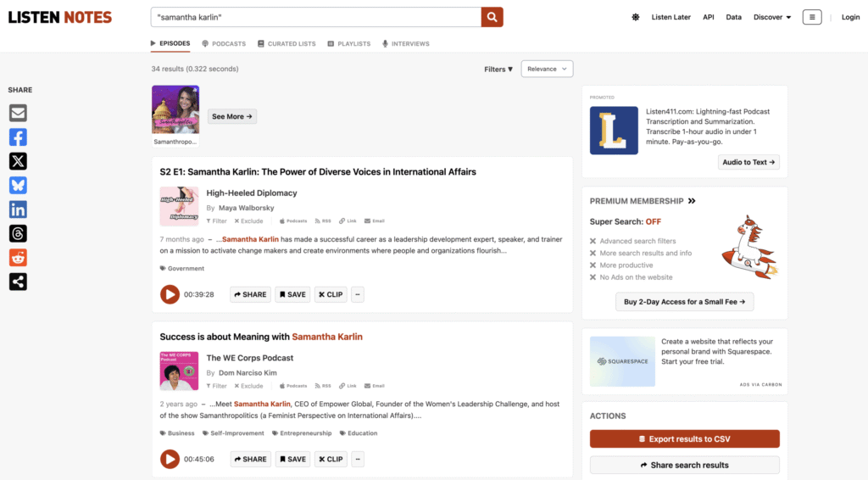Open the Samanthropolitics podcast thumbnail

[x=175, y=109]
